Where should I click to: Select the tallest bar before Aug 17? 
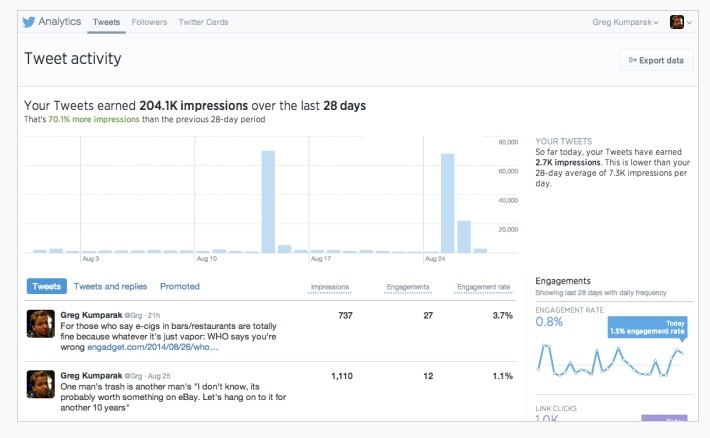(268, 202)
